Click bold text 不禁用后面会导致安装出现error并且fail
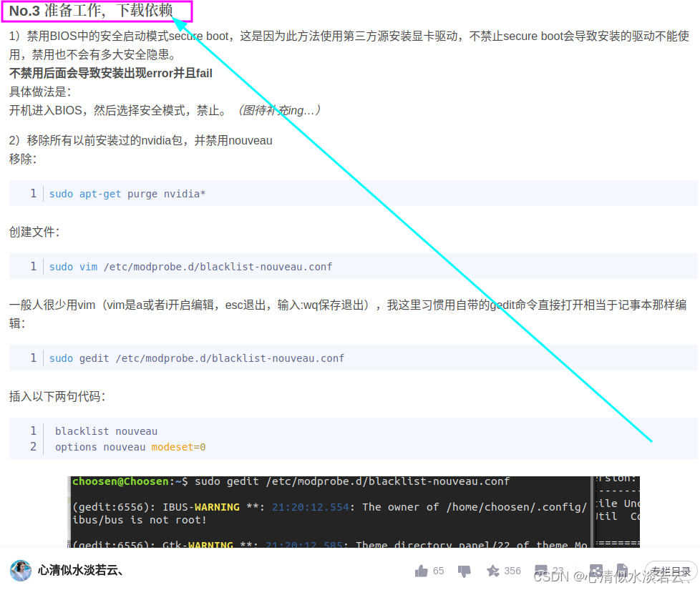Viewport: 700px width, 590px height. point(111,73)
